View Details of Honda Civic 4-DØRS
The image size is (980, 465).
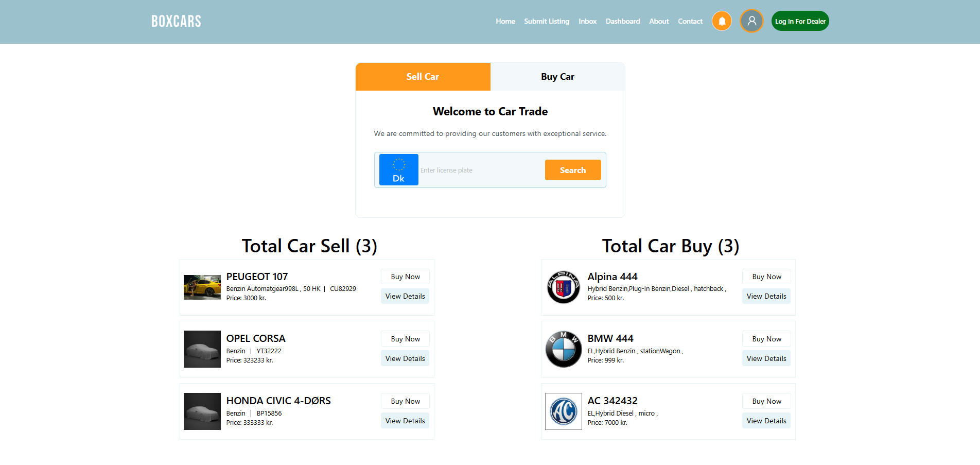click(406, 421)
